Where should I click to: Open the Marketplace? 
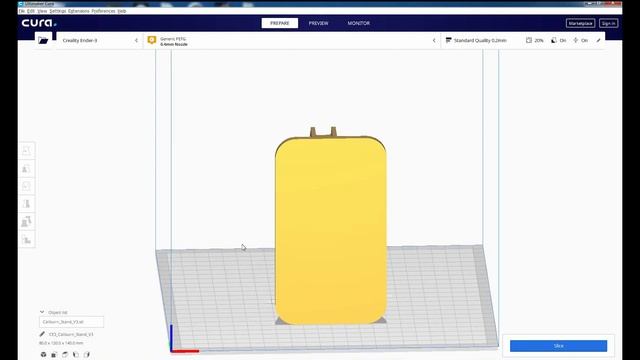[580, 23]
